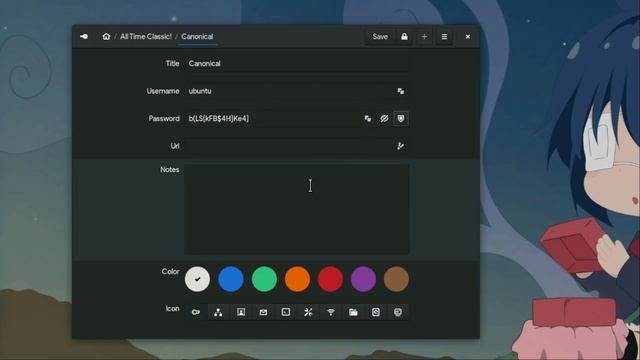Select the last entry icon after the ninth one
Screen dimensions: 640x360
(x=398, y=312)
